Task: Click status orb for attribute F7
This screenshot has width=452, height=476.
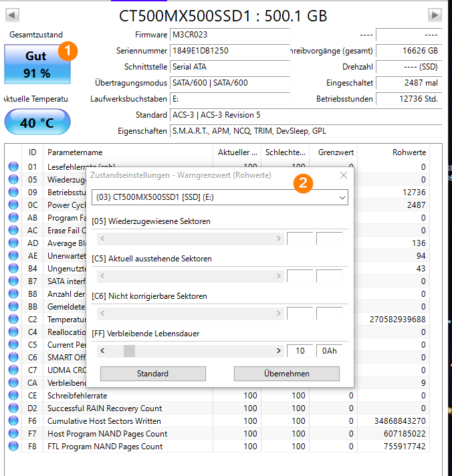Action: pos(13,433)
